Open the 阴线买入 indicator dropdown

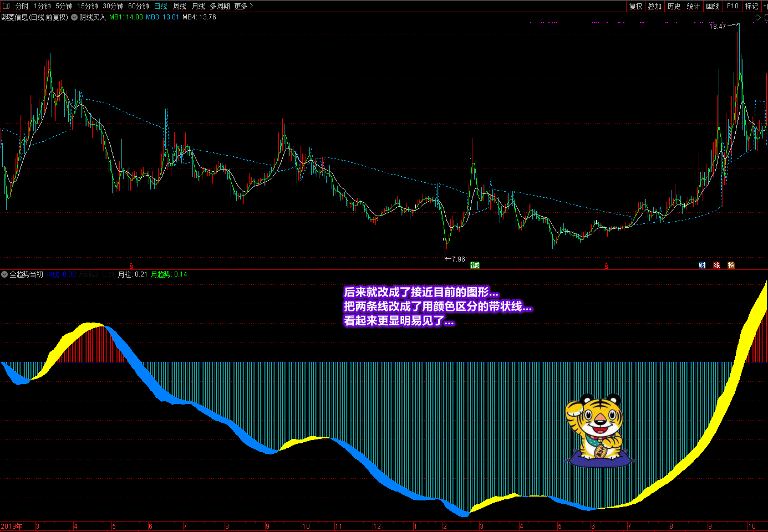pyautogui.click(x=74, y=17)
